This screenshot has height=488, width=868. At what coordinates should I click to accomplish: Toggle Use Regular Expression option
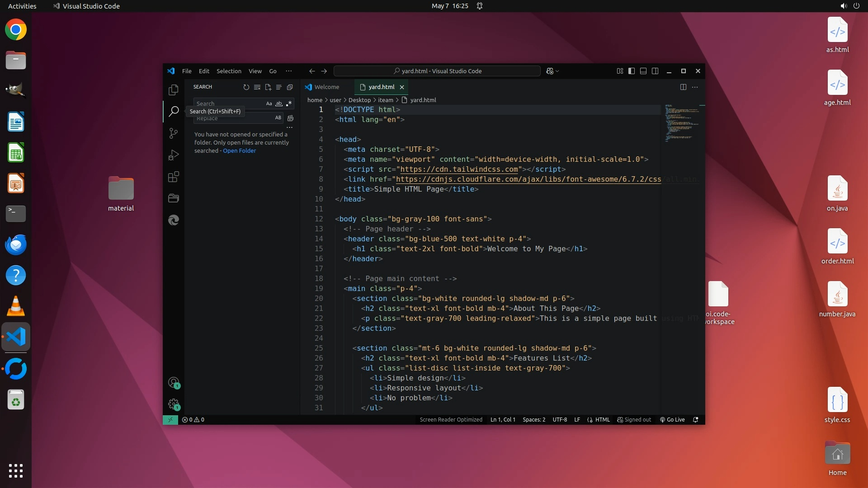[x=289, y=103]
